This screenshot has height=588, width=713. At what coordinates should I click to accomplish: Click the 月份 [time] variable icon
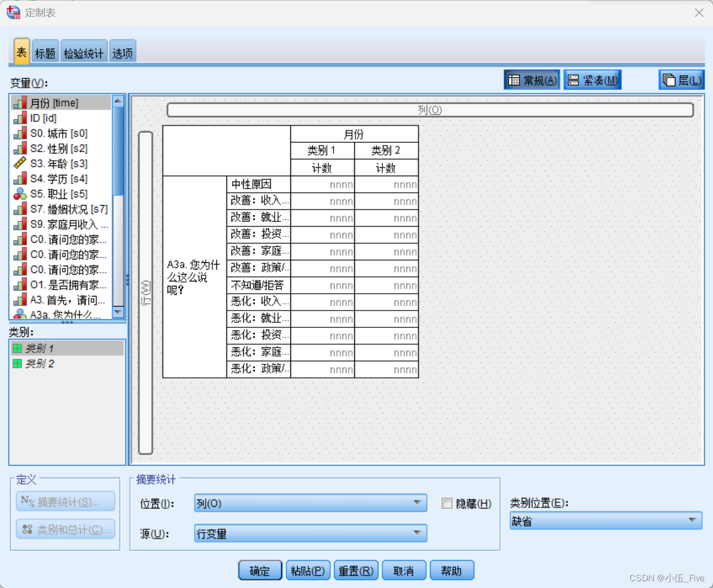click(x=20, y=103)
